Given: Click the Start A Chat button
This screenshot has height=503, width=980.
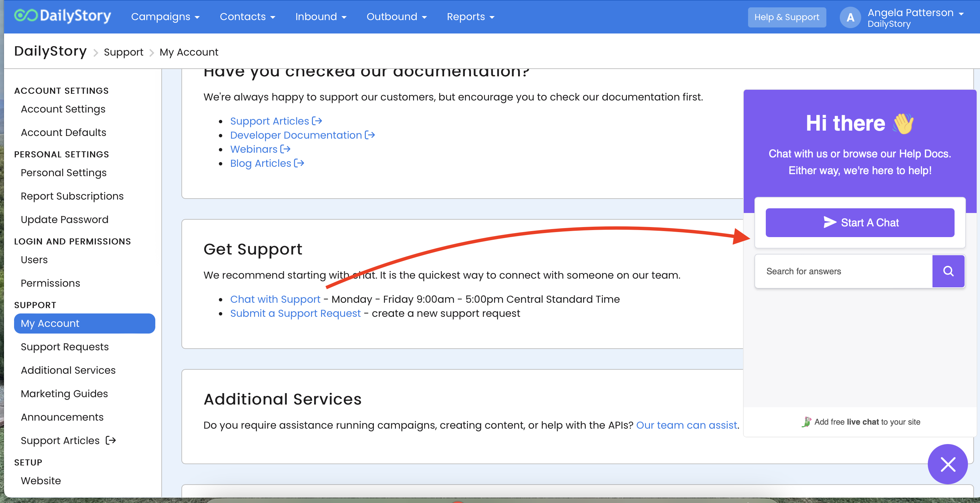Looking at the screenshot, I should click(860, 222).
